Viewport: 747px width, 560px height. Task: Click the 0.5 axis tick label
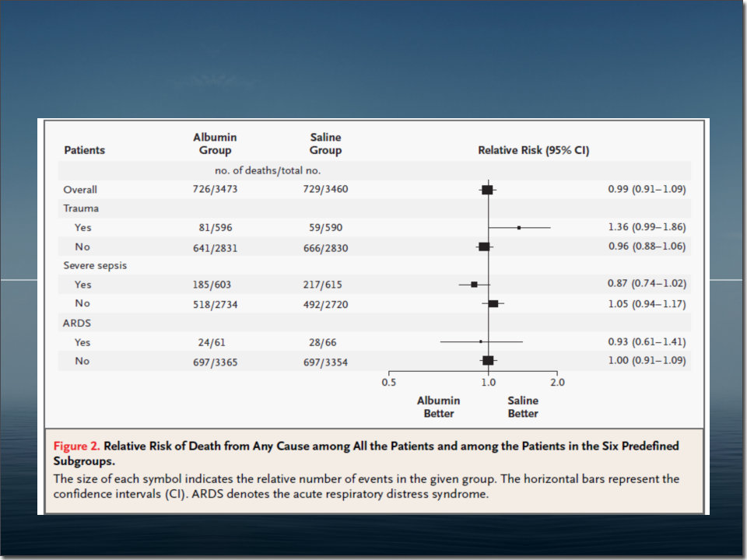point(389,383)
